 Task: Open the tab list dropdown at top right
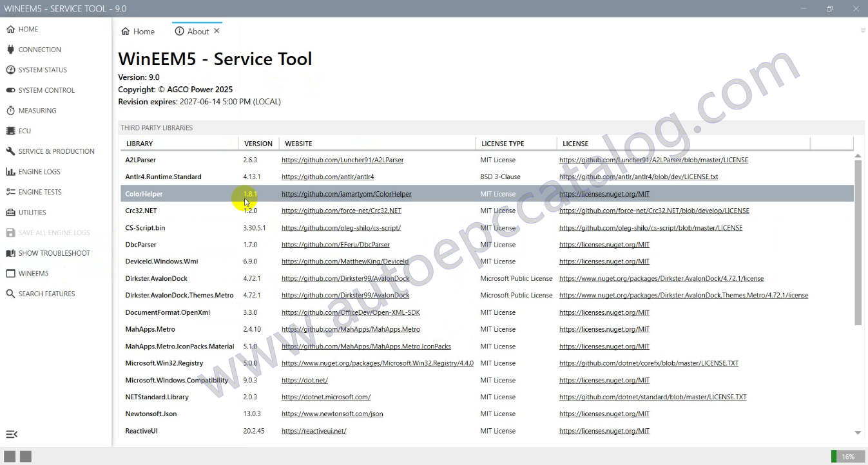[x=863, y=30]
